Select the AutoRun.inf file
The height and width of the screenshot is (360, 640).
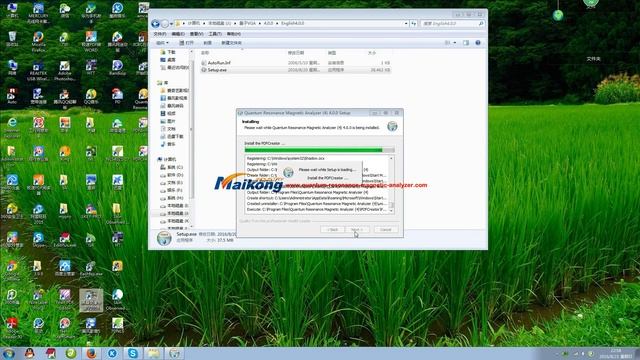click(219, 63)
